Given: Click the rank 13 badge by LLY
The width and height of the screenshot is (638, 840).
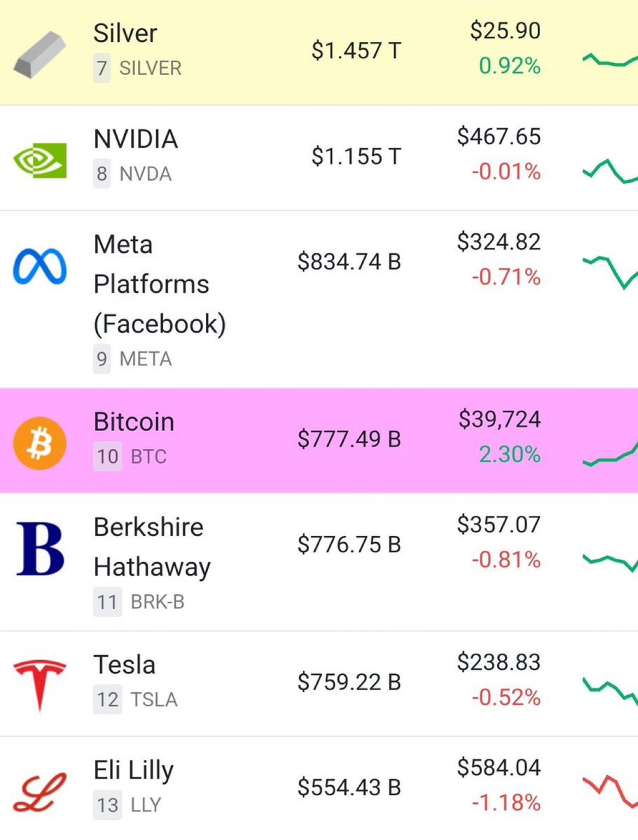Looking at the screenshot, I should [x=107, y=805].
